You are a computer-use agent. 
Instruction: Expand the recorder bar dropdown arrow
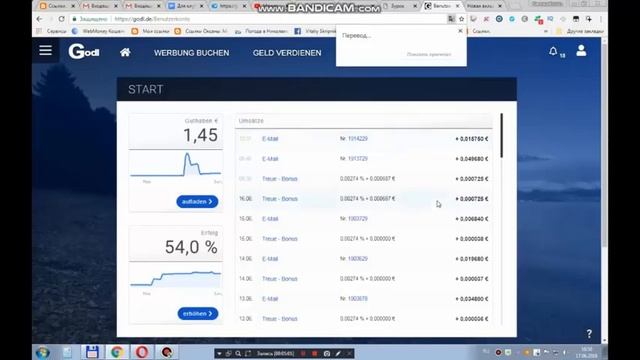pyautogui.click(x=219, y=353)
